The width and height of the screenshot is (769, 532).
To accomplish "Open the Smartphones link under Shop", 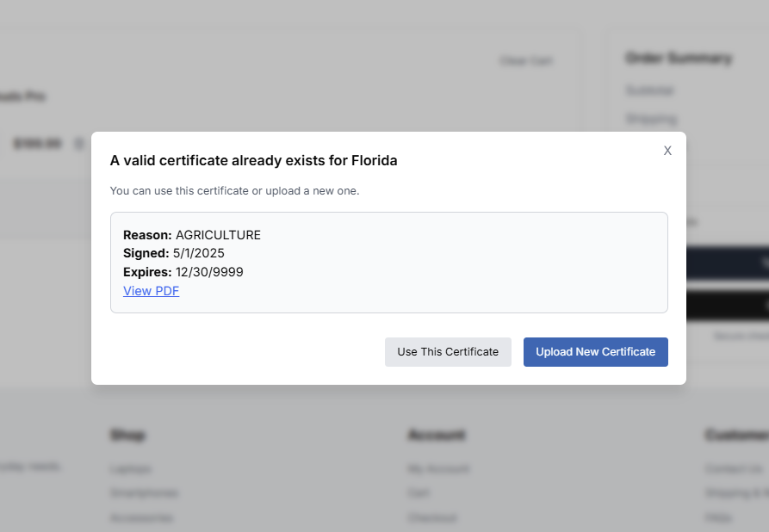I will [142, 492].
